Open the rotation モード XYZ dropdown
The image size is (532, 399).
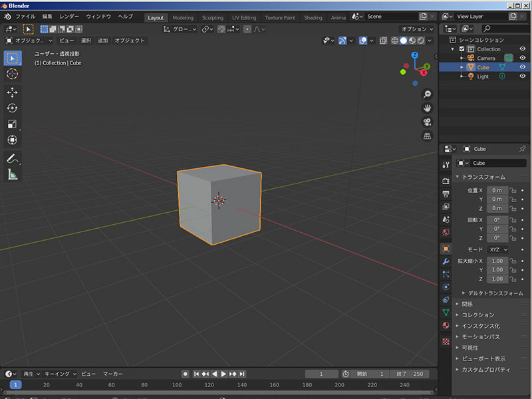(x=497, y=249)
